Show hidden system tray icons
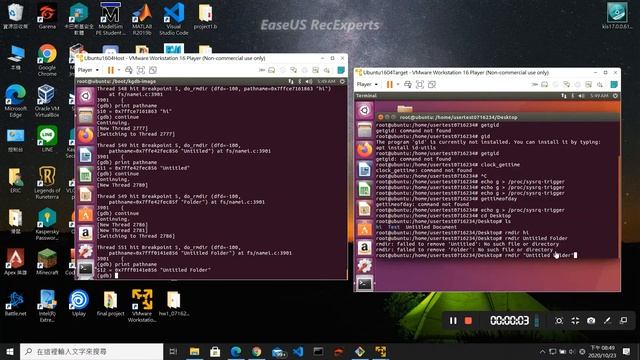The image size is (640, 360). coord(542,351)
